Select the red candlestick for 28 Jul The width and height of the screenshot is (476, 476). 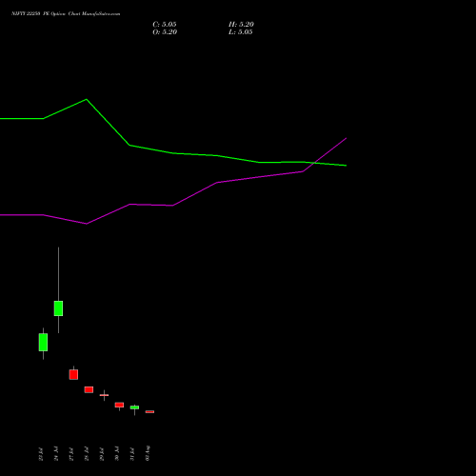coord(89,389)
